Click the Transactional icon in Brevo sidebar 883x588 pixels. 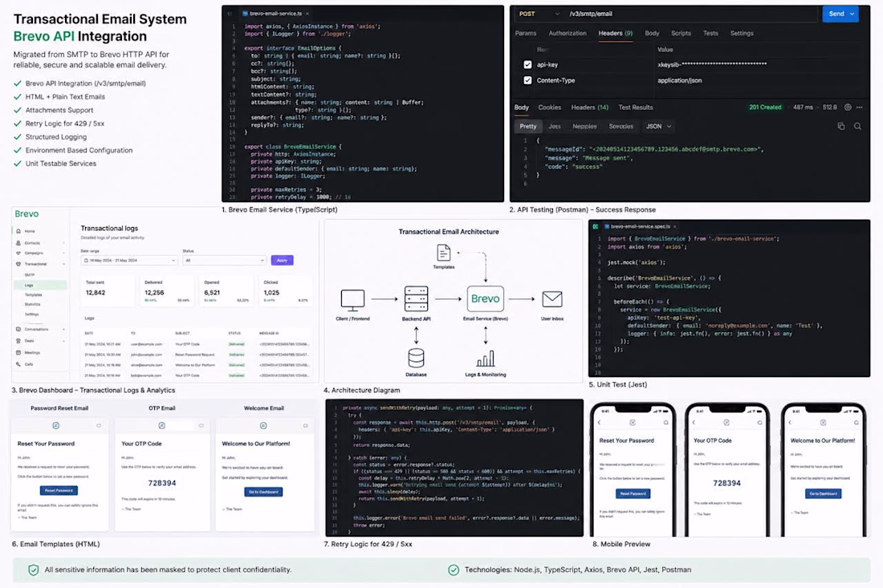pyautogui.click(x=18, y=264)
